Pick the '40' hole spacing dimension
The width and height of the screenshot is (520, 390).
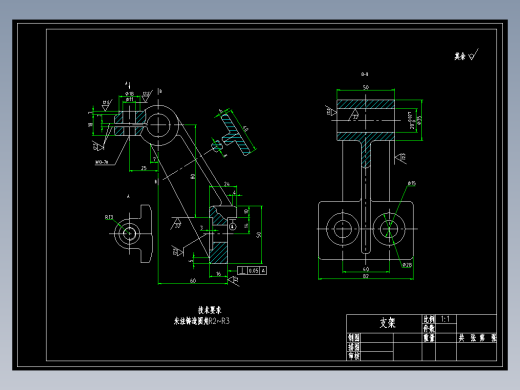coord(366,269)
